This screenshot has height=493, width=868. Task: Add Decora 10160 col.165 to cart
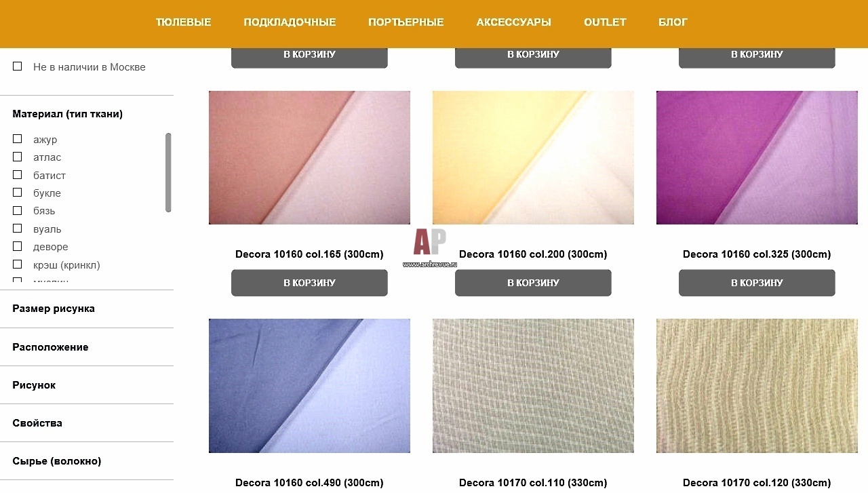309,283
